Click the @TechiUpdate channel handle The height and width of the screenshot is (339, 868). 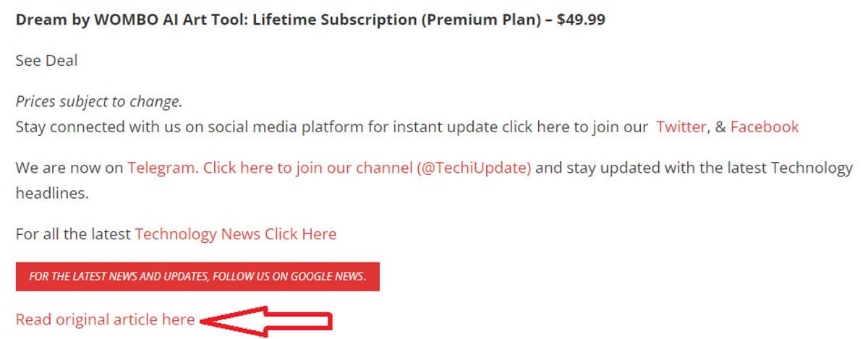[x=474, y=168]
